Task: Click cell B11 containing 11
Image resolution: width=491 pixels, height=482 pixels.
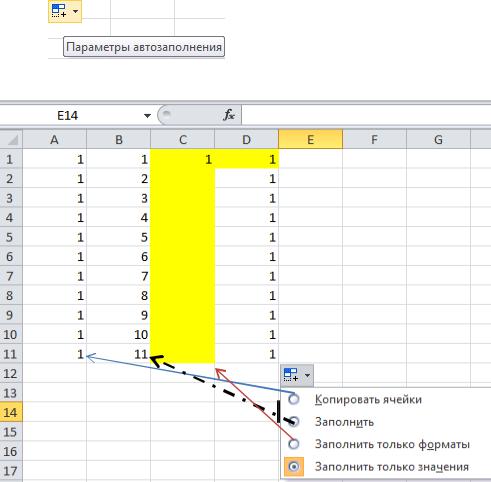Action: point(118,354)
